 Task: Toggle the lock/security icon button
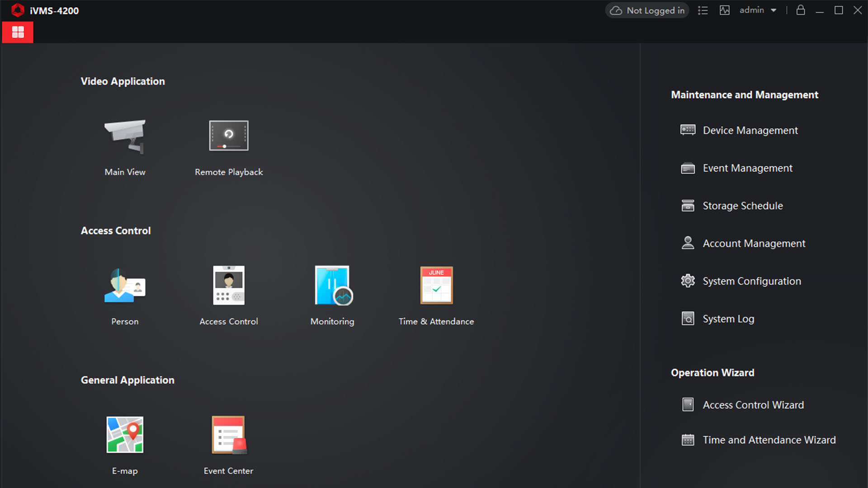point(800,9)
